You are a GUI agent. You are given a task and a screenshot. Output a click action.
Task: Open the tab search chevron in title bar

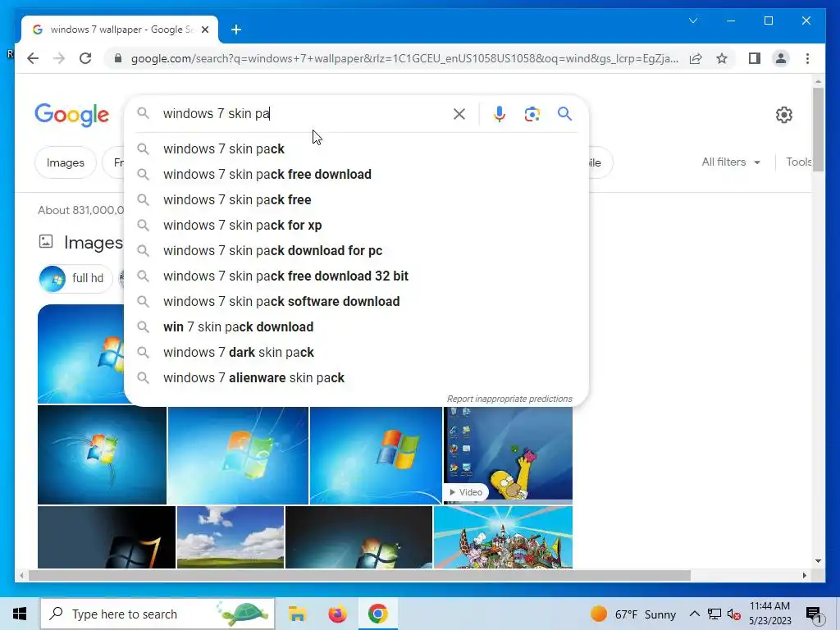[692, 21]
